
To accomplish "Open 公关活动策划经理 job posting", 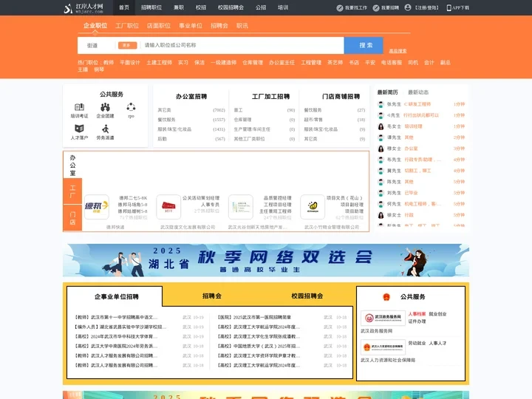I will [201, 198].
